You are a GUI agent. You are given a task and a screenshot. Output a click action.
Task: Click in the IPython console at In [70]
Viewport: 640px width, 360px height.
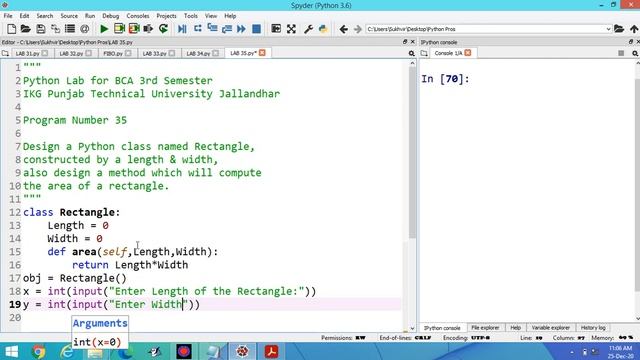(x=445, y=79)
